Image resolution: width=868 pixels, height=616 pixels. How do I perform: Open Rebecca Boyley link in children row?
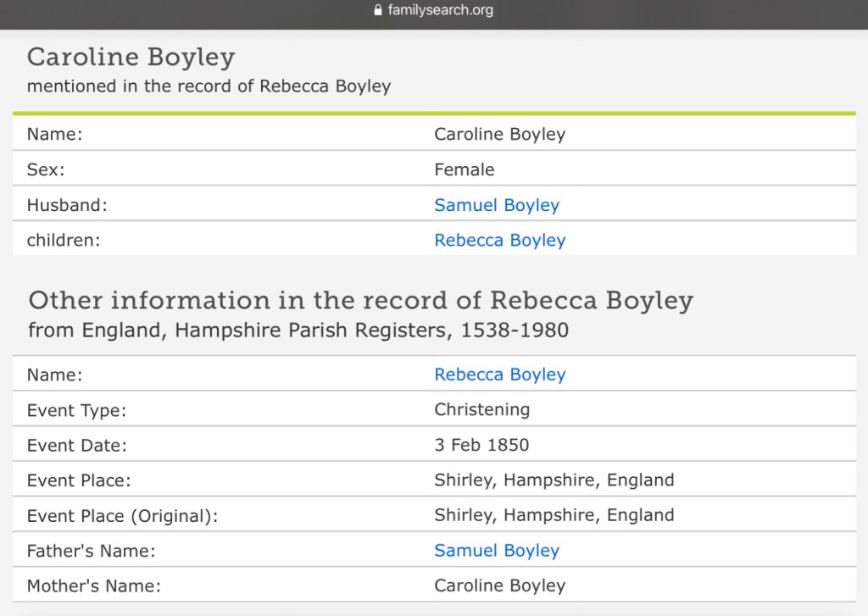[499, 241]
